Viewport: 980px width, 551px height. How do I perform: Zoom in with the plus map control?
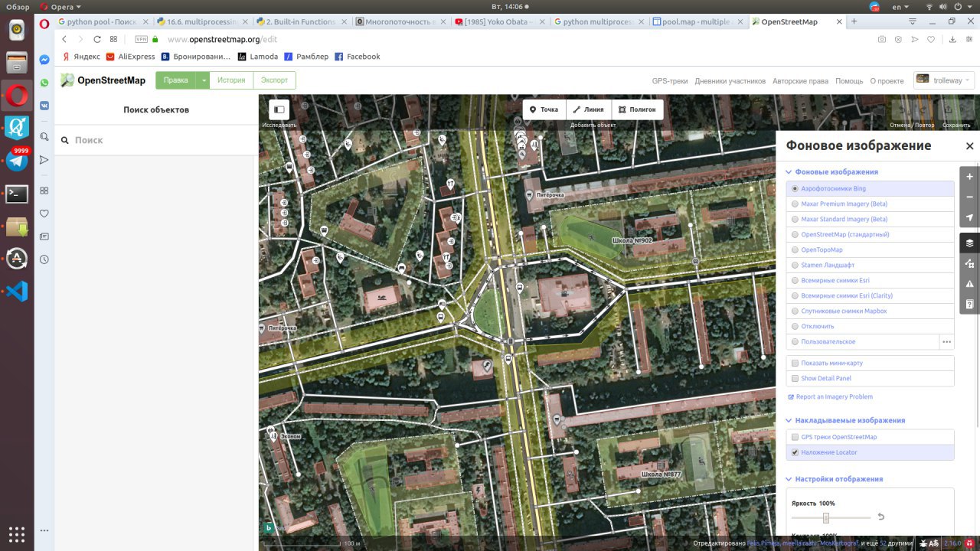tap(970, 177)
